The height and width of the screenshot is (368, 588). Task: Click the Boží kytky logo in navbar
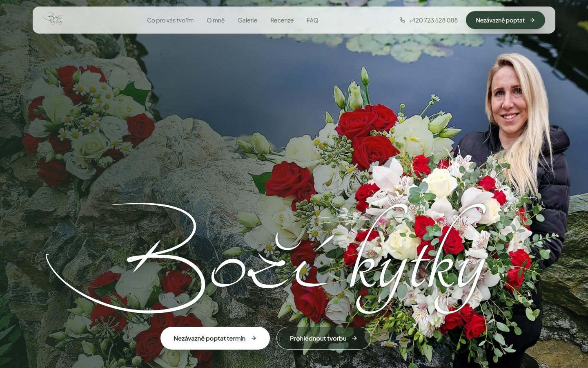[53, 19]
